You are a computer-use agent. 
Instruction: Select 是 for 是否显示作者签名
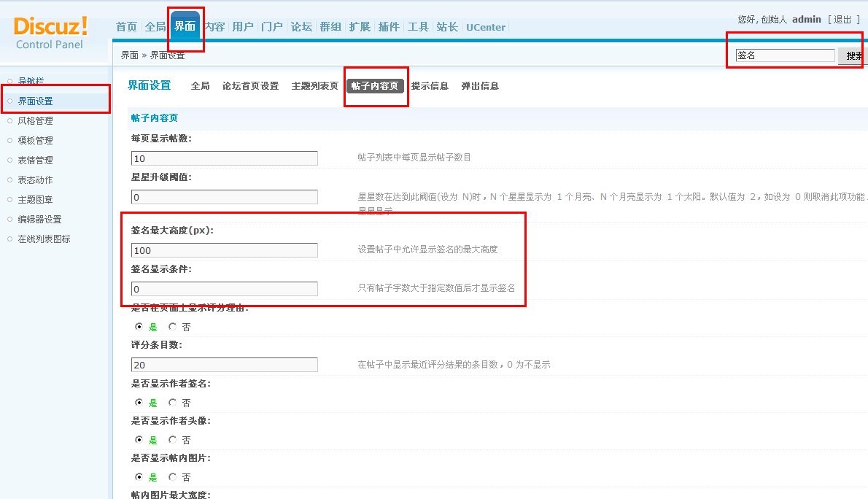(x=139, y=403)
